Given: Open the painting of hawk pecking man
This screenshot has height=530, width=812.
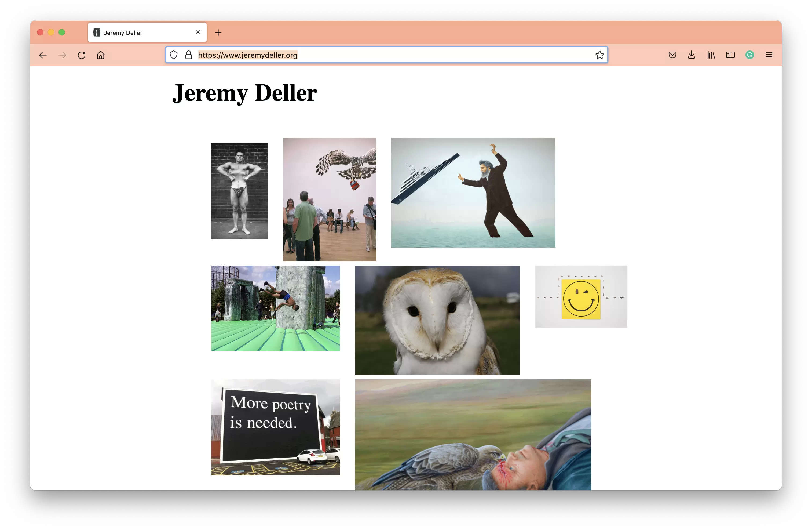Looking at the screenshot, I should click(473, 435).
